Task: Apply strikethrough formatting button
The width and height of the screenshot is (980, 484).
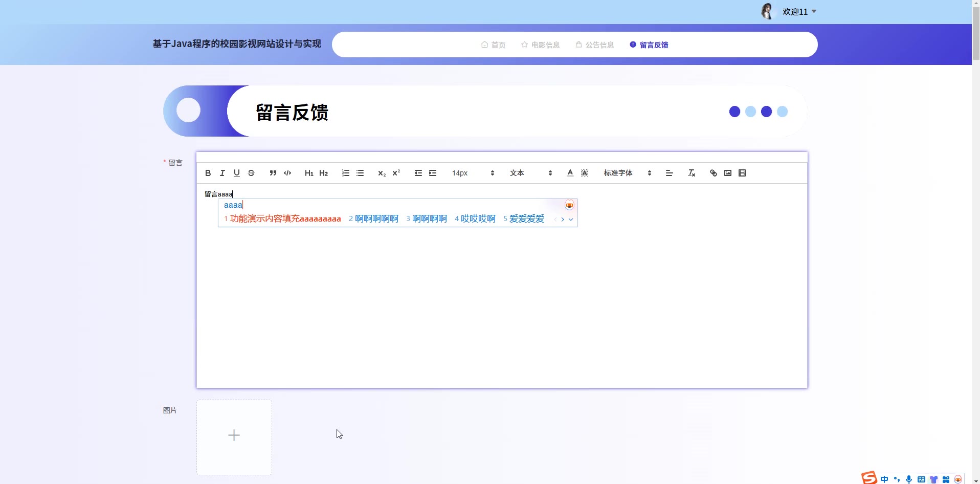Action: pyautogui.click(x=251, y=173)
